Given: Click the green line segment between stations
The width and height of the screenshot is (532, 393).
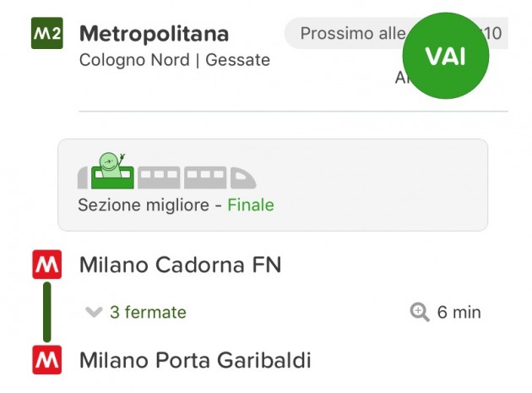Looking at the screenshot, I should (x=47, y=313).
